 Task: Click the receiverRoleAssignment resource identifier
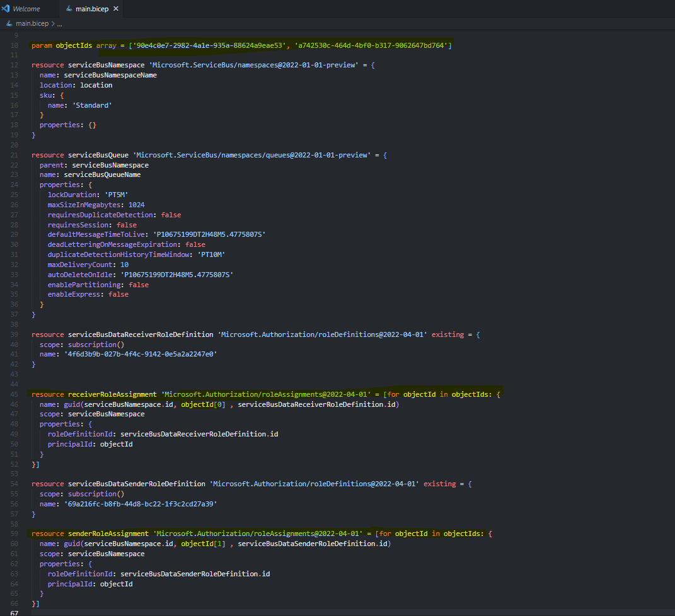coord(112,394)
